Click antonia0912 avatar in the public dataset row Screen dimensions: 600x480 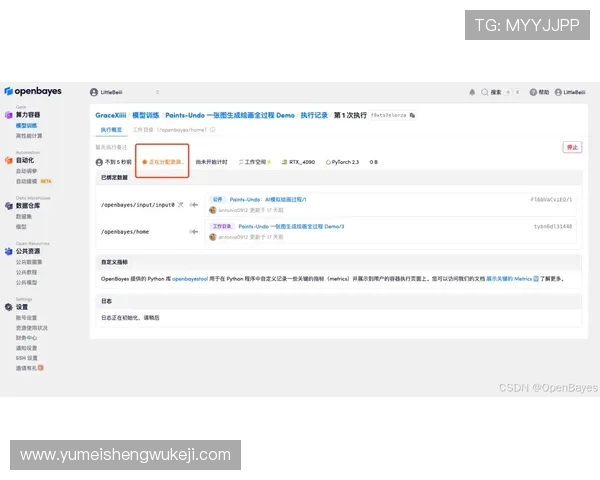tap(213, 210)
